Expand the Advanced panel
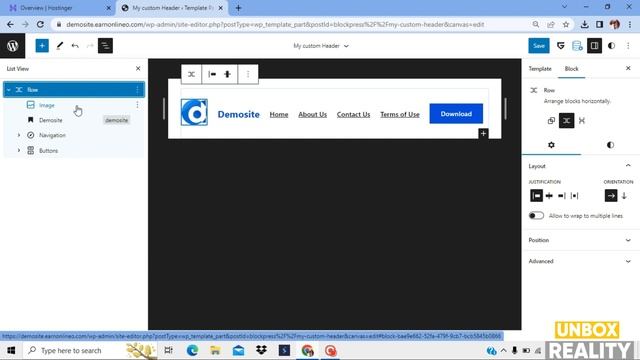Image resolution: width=640 pixels, height=360 pixels. point(628,261)
